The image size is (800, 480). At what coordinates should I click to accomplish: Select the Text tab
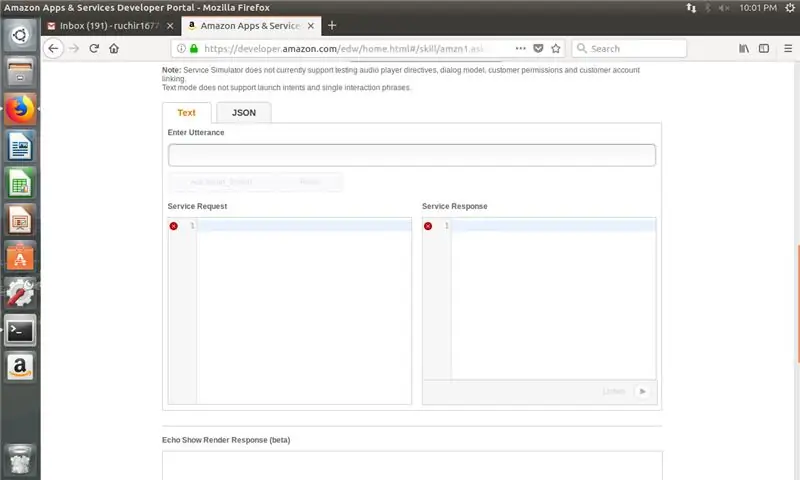click(x=187, y=113)
